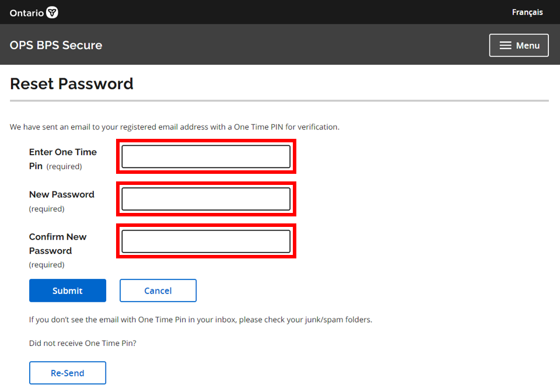Focus the Enter One Time Pin field
Image resolution: width=560 pixels, height=392 pixels.
click(x=206, y=156)
